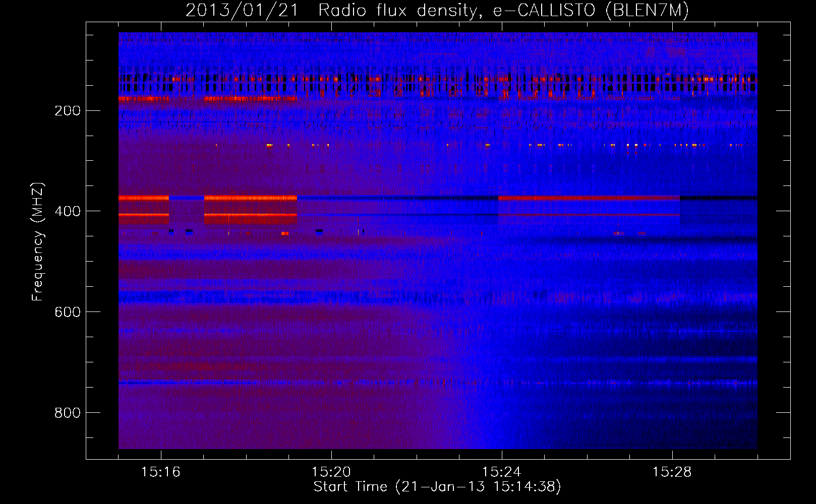This screenshot has width=816, height=504.
Task: Click the 15:28 time tick label
Action: 672,472
